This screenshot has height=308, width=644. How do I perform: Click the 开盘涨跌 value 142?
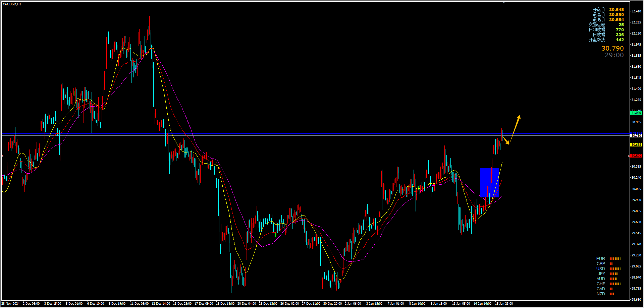(620, 40)
